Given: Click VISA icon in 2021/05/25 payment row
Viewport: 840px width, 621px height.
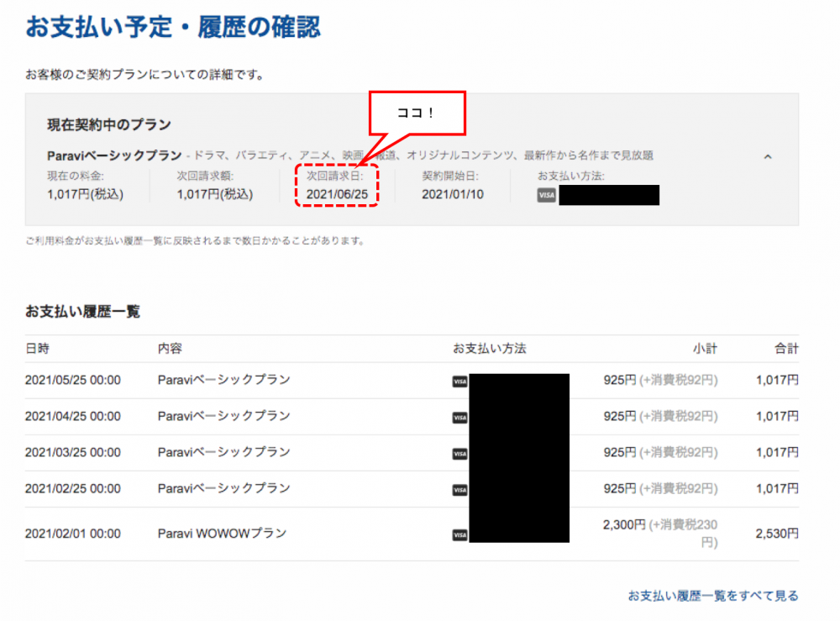Looking at the screenshot, I should pyautogui.click(x=459, y=382).
